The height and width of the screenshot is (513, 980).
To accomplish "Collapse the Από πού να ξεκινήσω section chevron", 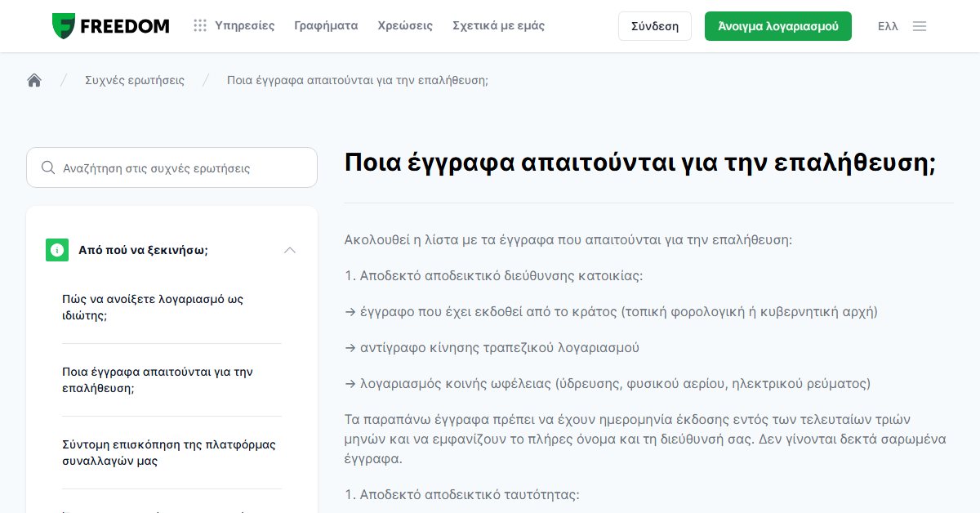I will pos(290,250).
